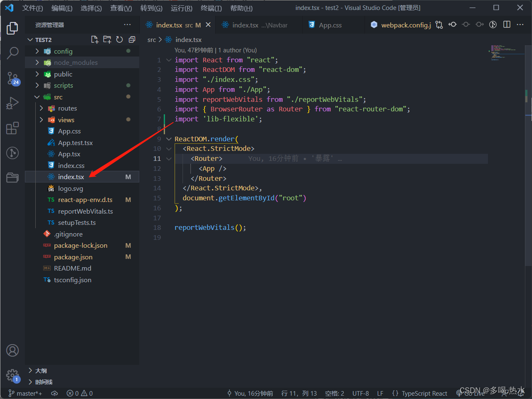Open the Extensions view icon
The height and width of the screenshot is (399, 532).
tap(12, 128)
